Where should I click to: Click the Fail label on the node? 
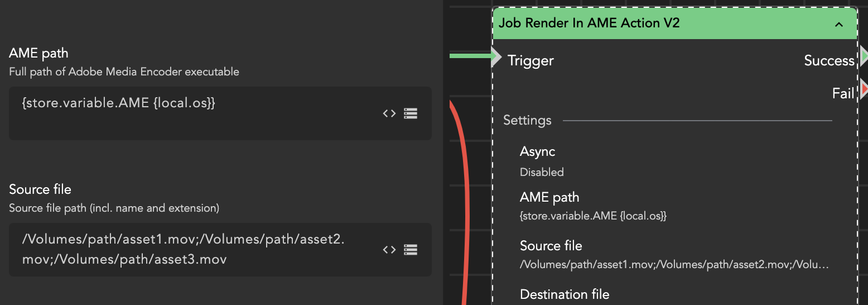coord(843,93)
